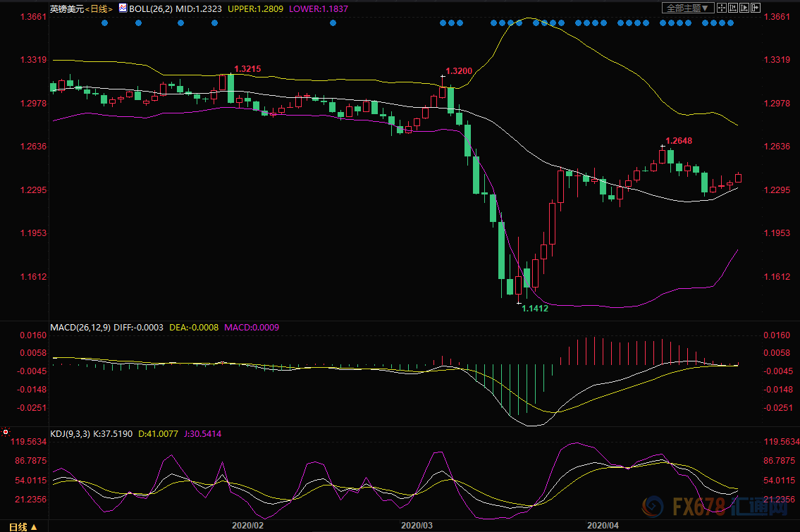Click the 1.3215 peak price label
This screenshot has width=800, height=532.
pyautogui.click(x=247, y=69)
